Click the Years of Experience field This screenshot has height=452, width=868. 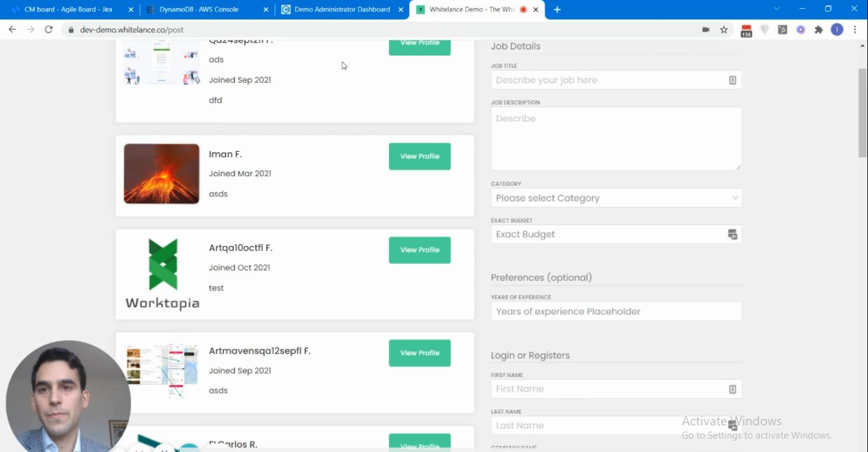616,312
